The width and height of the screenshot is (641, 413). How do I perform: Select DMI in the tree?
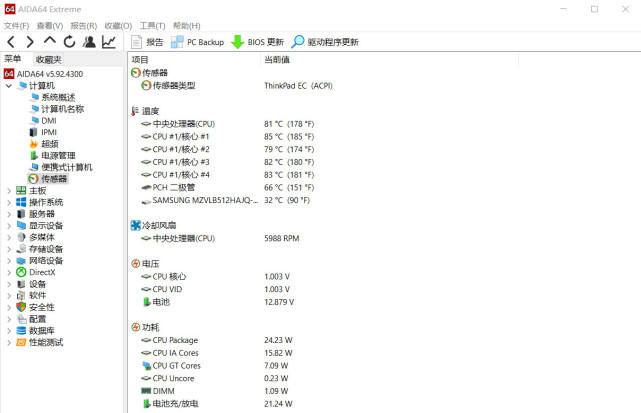[x=44, y=121]
